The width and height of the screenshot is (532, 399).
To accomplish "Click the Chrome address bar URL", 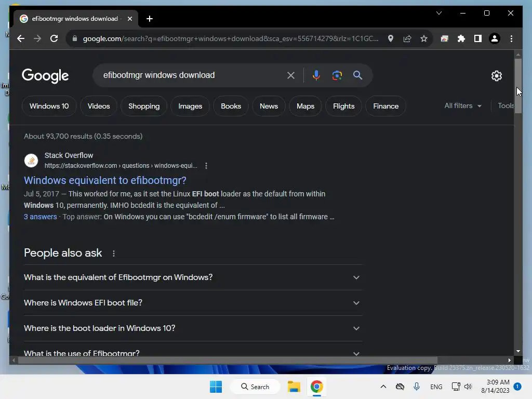I will 231,38.
